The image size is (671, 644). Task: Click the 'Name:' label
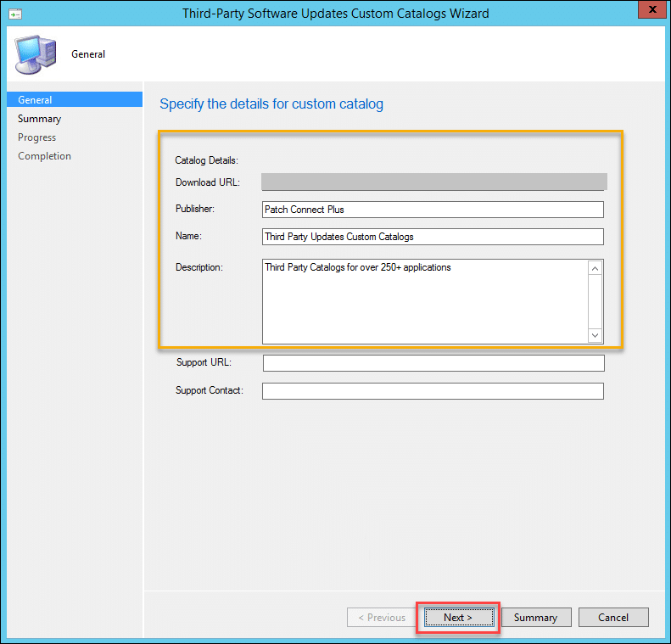click(188, 236)
